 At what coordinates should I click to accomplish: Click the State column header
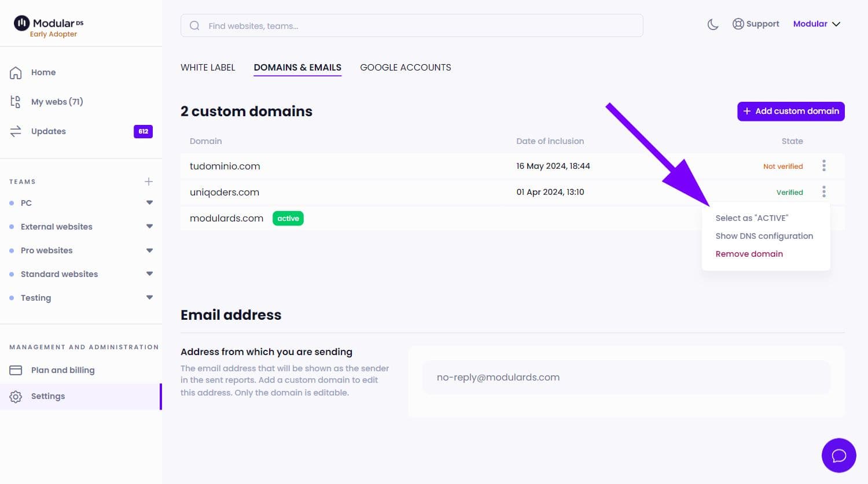click(792, 141)
